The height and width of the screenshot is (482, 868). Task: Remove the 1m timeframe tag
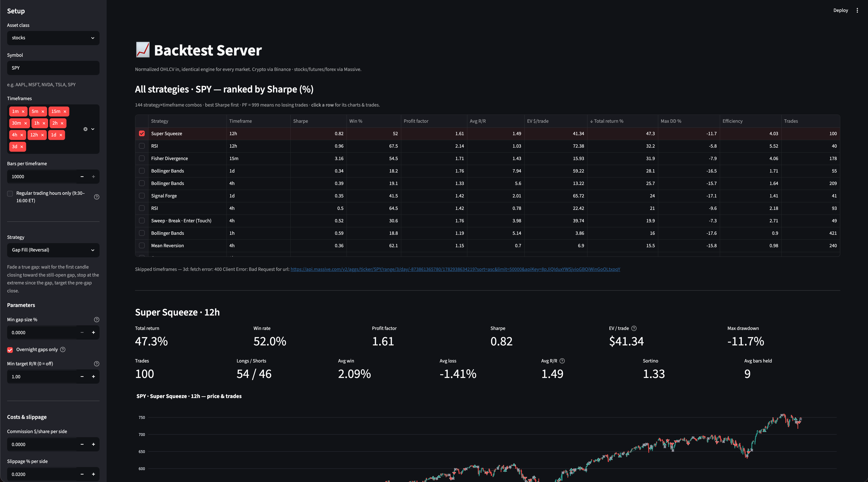pos(23,111)
